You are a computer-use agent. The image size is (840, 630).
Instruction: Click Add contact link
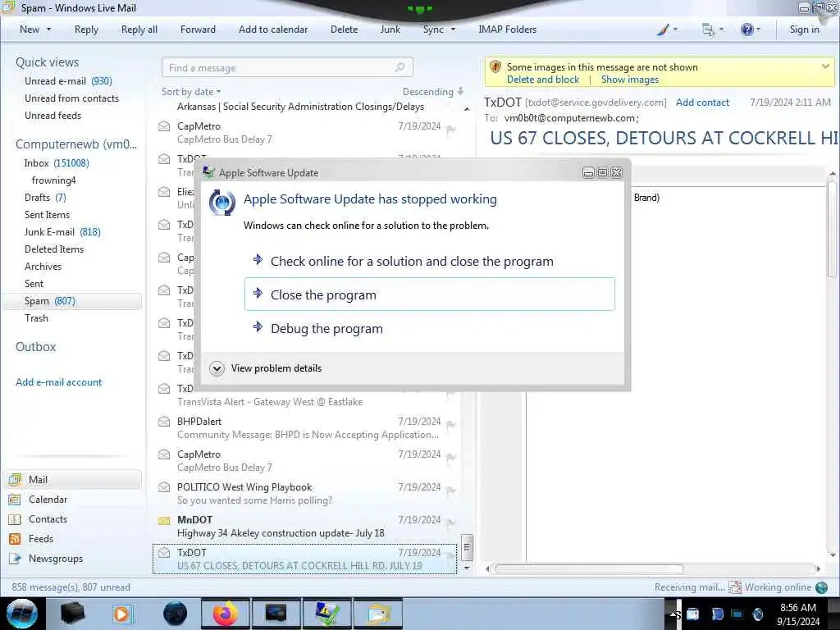tap(702, 103)
